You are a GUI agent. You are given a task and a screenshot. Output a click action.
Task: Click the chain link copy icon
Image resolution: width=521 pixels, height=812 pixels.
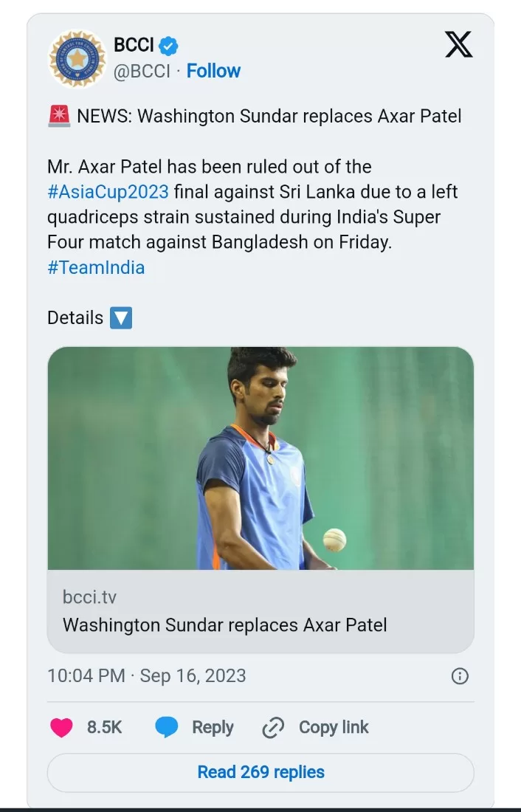(x=273, y=728)
